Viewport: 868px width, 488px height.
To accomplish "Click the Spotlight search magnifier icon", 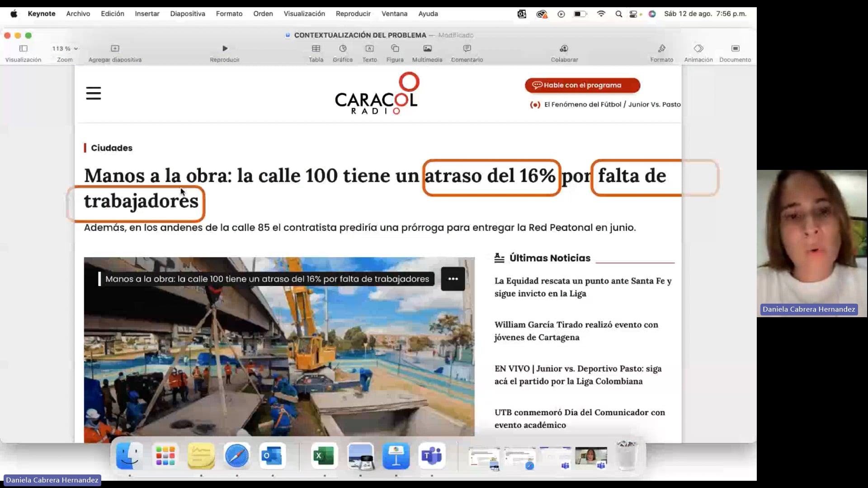I will (618, 14).
